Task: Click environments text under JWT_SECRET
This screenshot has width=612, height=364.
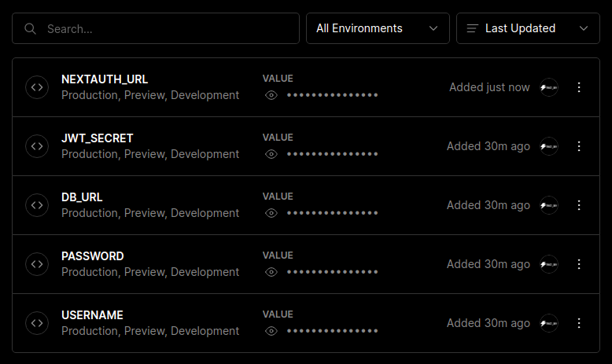Action: (x=150, y=154)
